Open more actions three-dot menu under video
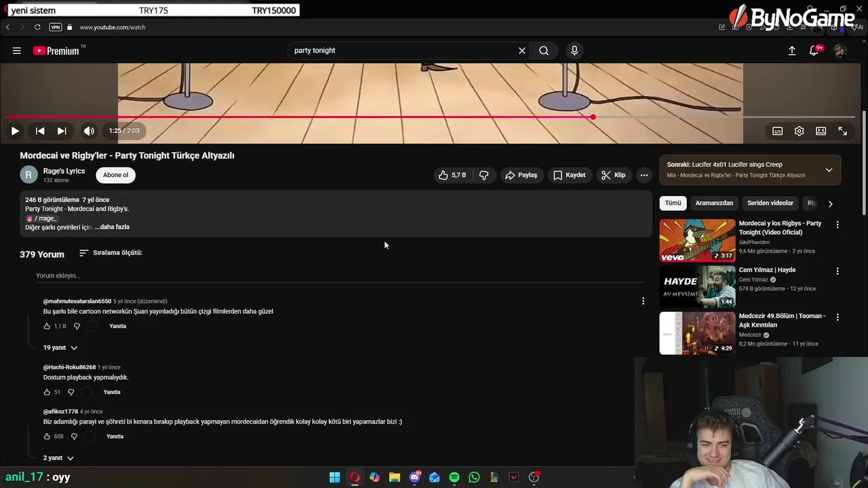868x488 pixels. point(644,175)
